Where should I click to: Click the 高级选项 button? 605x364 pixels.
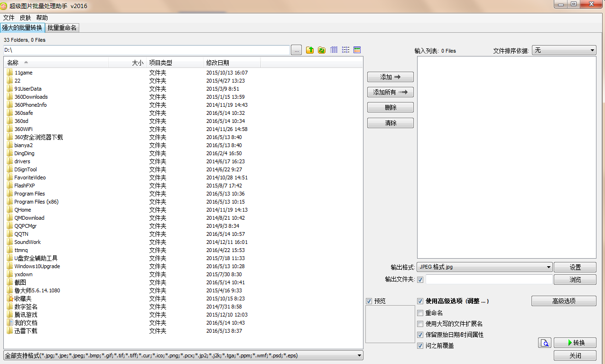(563, 301)
